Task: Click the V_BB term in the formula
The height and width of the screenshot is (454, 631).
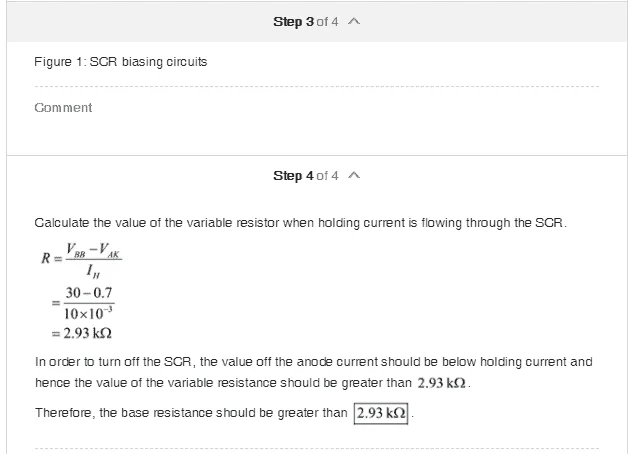Action: [x=76, y=250]
